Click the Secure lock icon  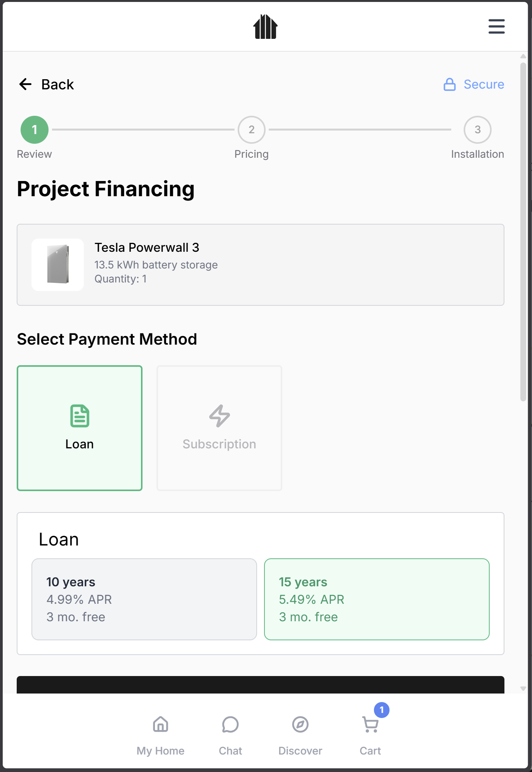pos(449,84)
